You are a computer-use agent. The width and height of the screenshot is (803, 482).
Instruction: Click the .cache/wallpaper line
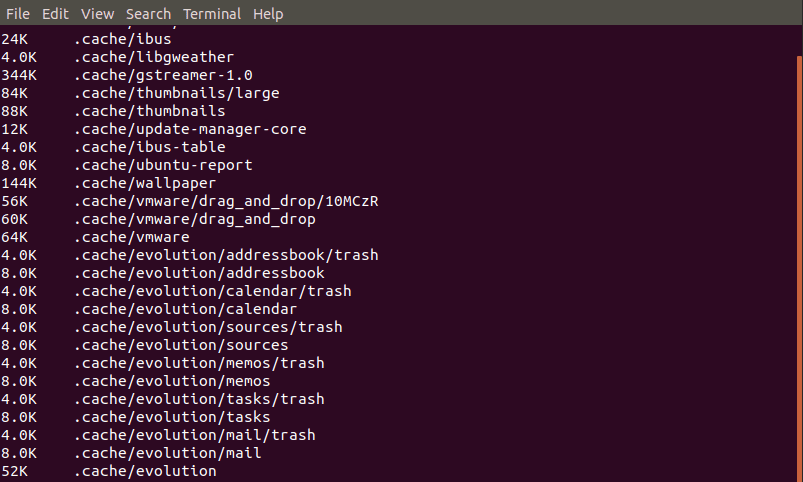[x=109, y=183]
